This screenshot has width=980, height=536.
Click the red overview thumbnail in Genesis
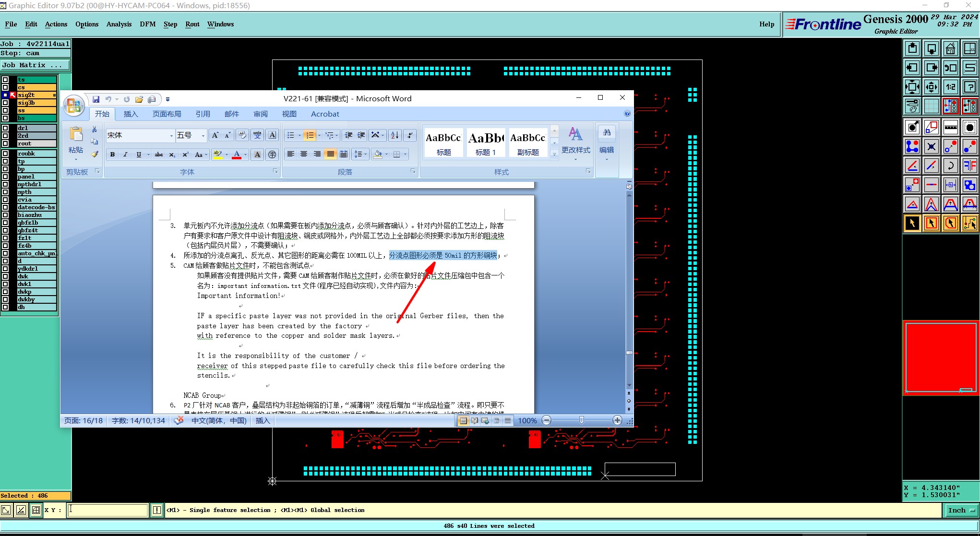941,357
